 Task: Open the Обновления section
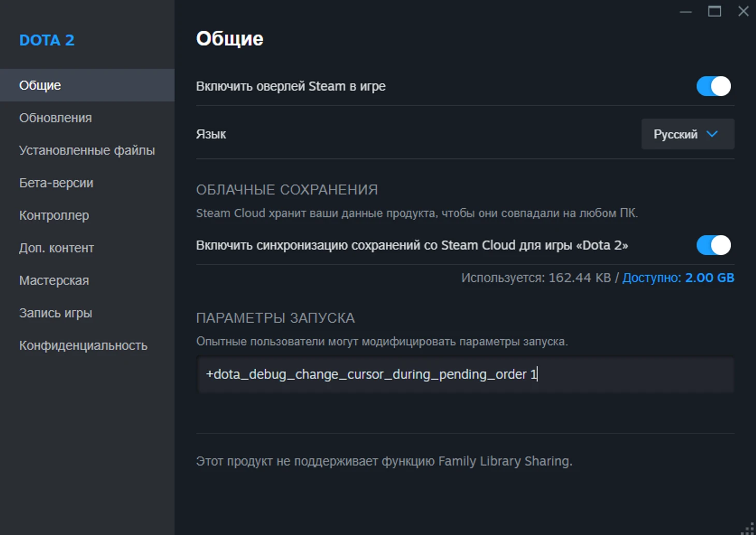55,118
